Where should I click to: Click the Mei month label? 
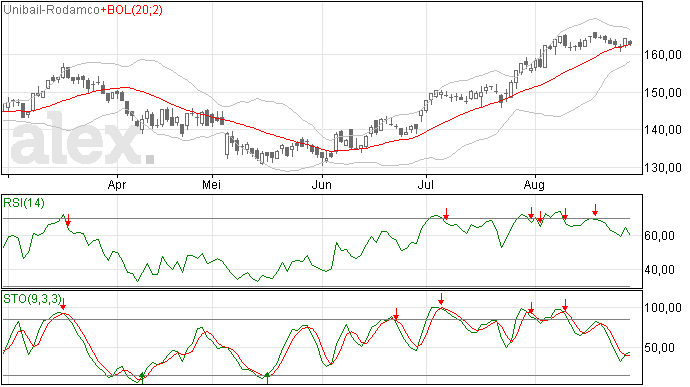[212, 184]
